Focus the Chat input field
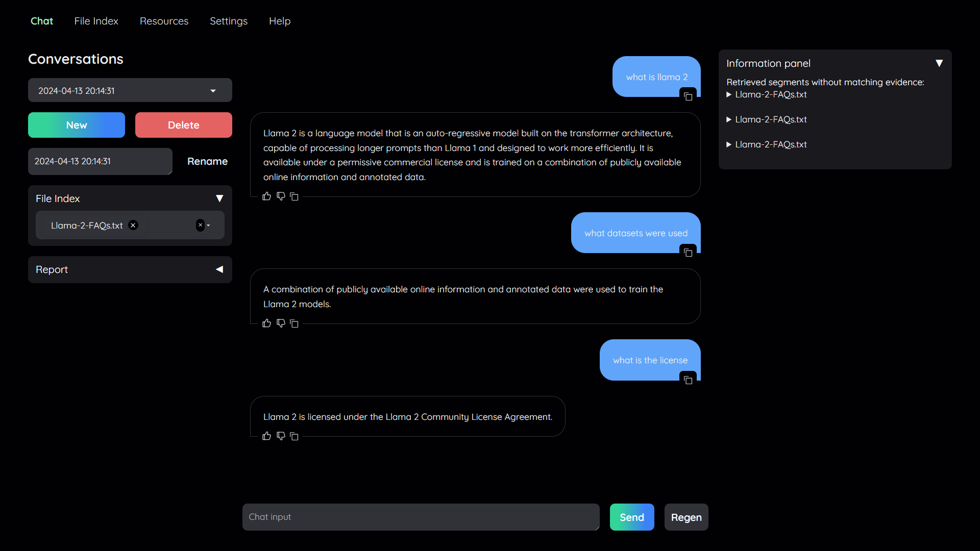Screen dimensions: 980x551 click(421, 517)
